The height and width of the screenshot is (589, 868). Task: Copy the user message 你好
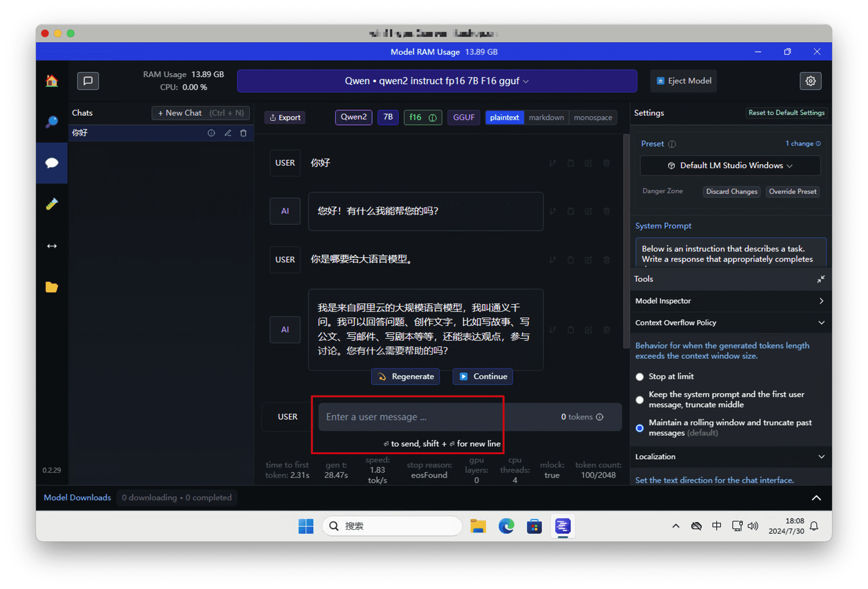(x=570, y=163)
